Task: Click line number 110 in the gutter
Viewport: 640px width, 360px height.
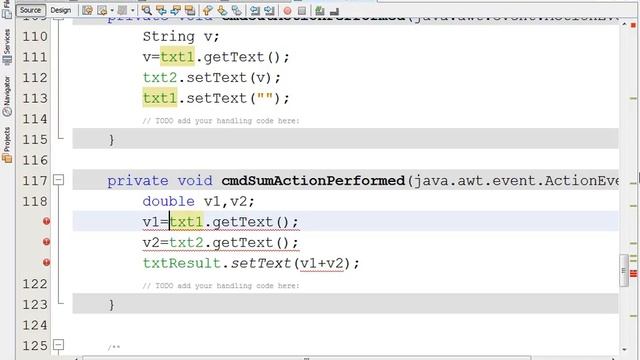Action: pos(35,36)
